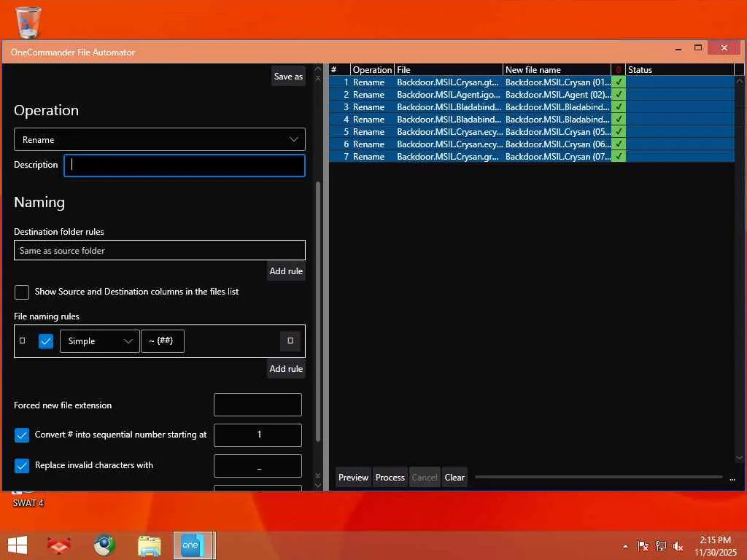Sort by the File column header
747x560 pixels.
pyautogui.click(x=449, y=69)
